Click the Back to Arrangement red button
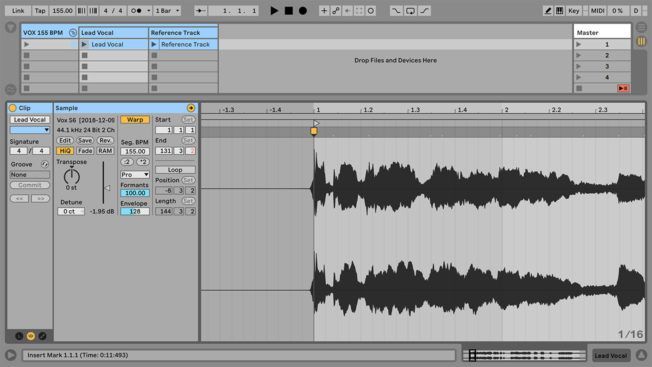This screenshot has height=367, width=652. (x=622, y=88)
